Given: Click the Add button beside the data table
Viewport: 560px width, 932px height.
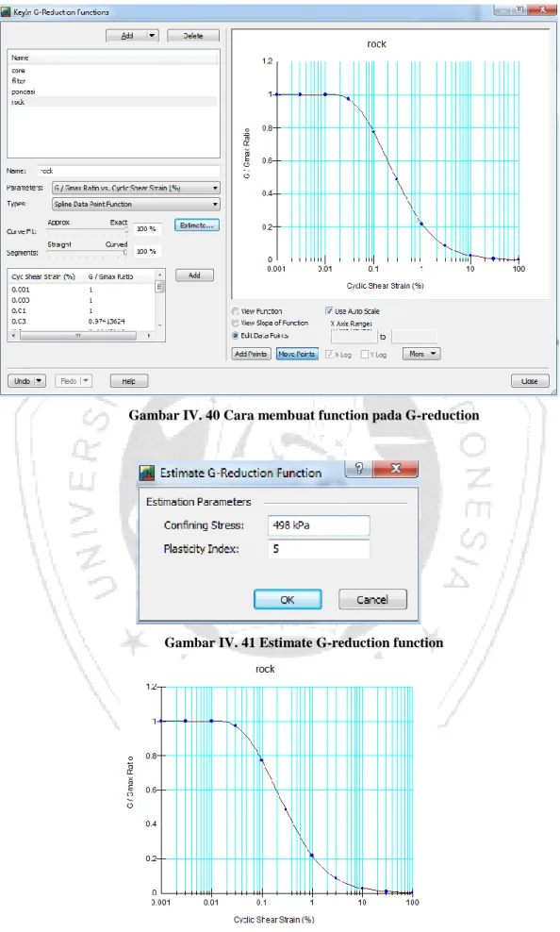Looking at the screenshot, I should tap(194, 275).
